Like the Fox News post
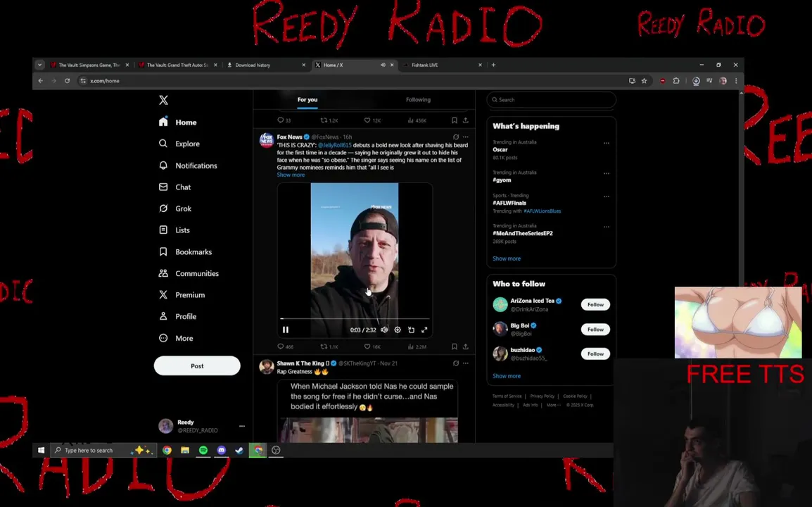Screen dimensions: 812x507 pos(372,346)
